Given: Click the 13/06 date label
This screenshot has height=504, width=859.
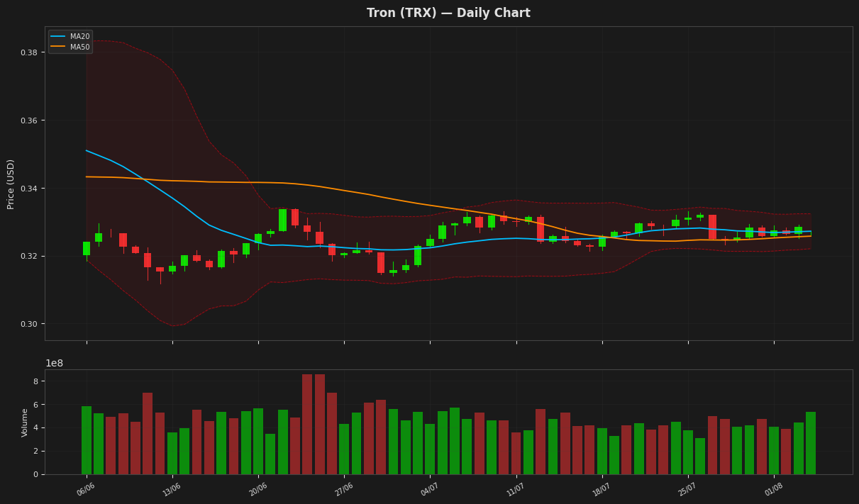Looking at the screenshot, I should [x=172, y=489].
